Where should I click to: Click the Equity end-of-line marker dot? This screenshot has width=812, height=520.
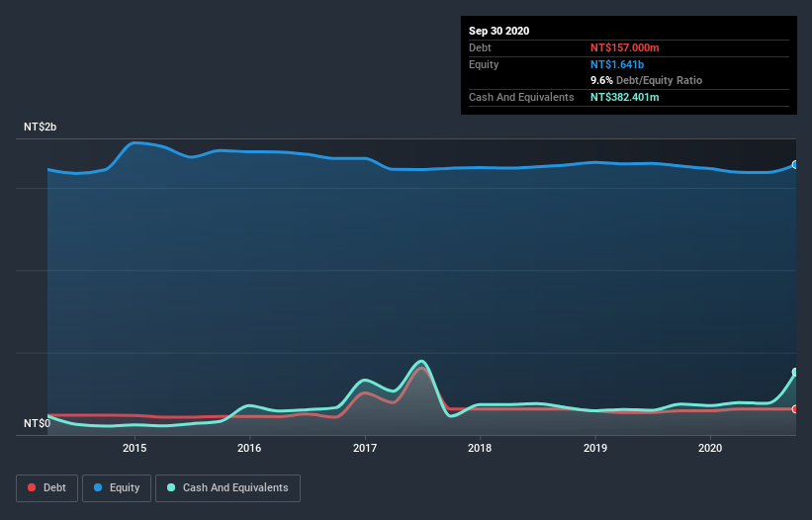click(x=795, y=164)
